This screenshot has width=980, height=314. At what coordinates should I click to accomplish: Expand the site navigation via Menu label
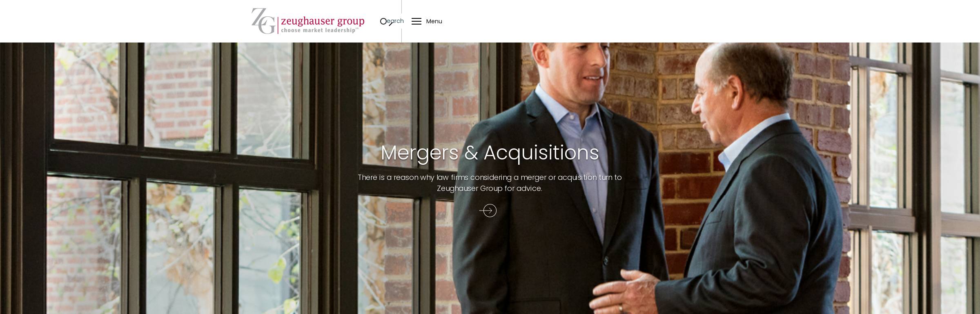coord(434,21)
